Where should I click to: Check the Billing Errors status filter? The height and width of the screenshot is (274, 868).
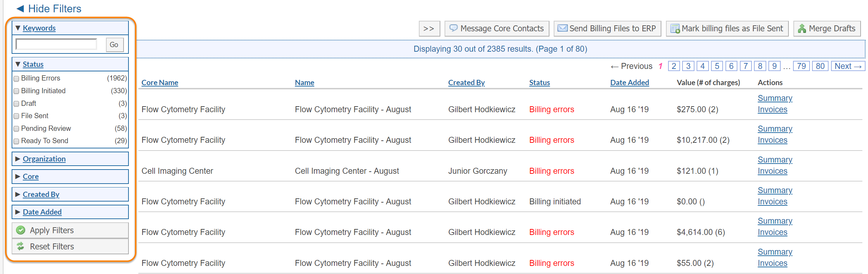click(x=16, y=78)
